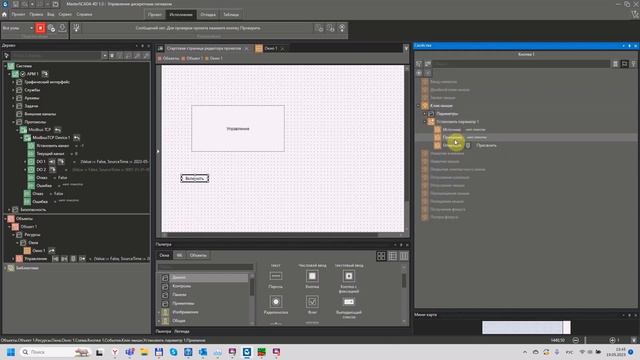
Task: Select the Пароль element in the palette
Action: [276, 280]
